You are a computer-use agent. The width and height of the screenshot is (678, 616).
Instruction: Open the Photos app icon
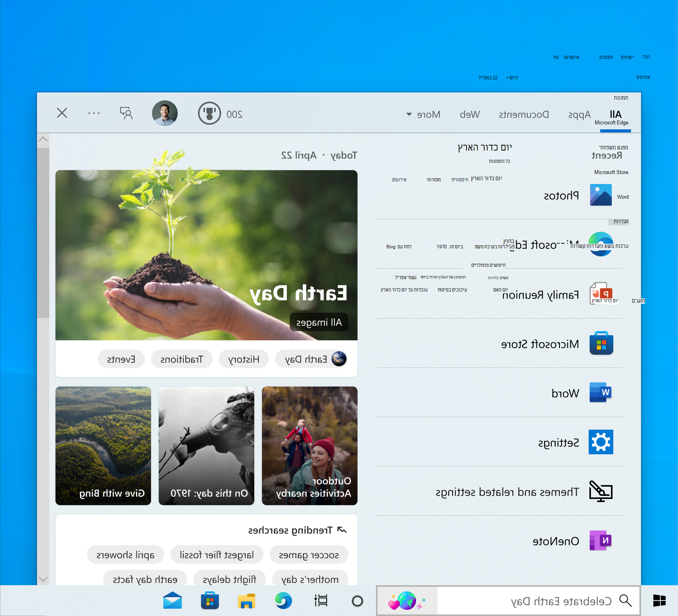click(601, 195)
